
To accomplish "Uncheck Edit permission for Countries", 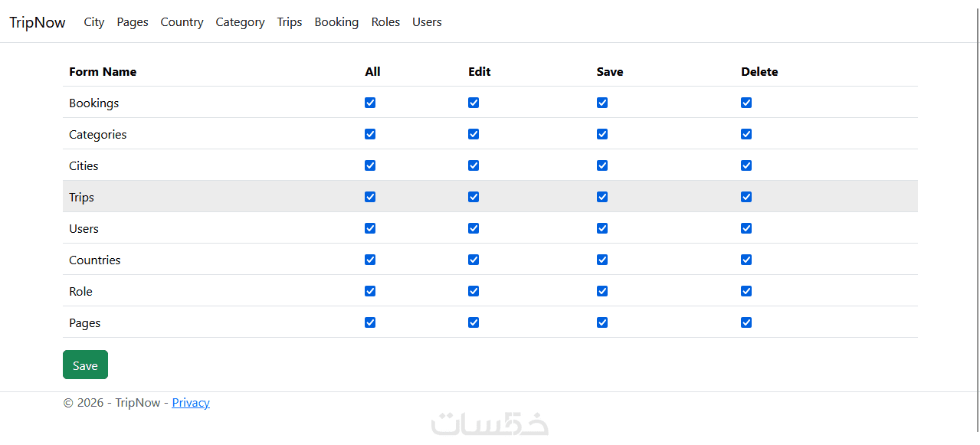I will pyautogui.click(x=474, y=260).
